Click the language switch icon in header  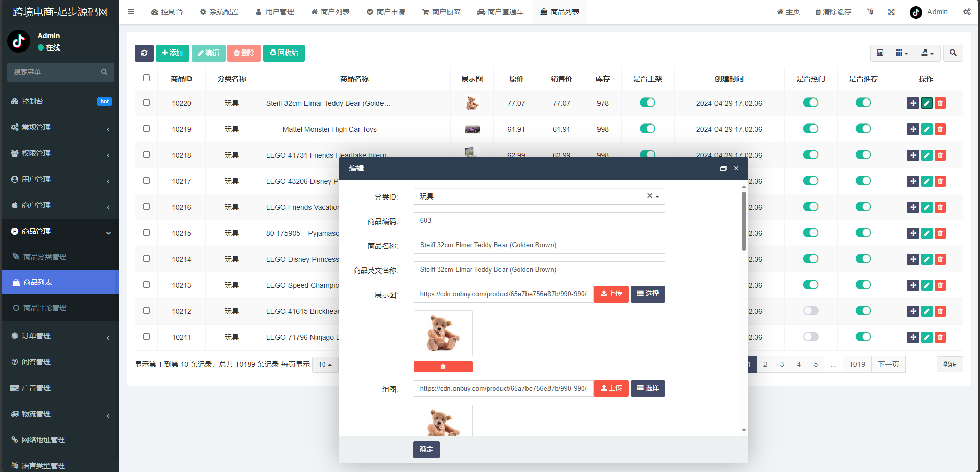870,12
